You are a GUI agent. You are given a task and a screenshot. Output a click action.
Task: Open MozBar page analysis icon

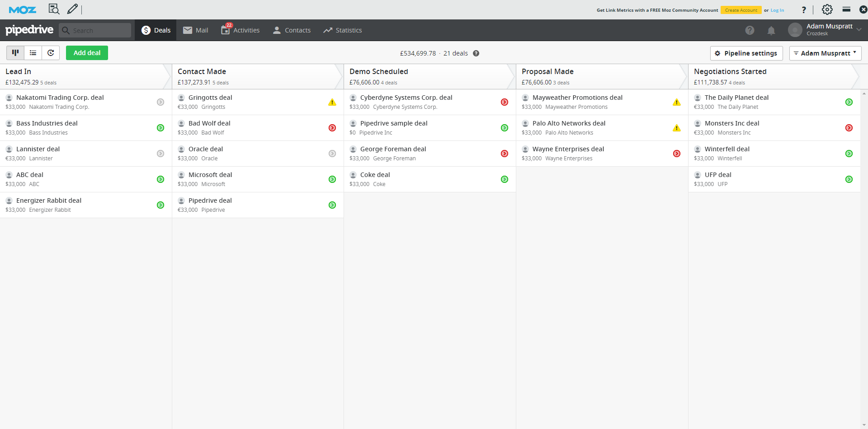click(54, 9)
